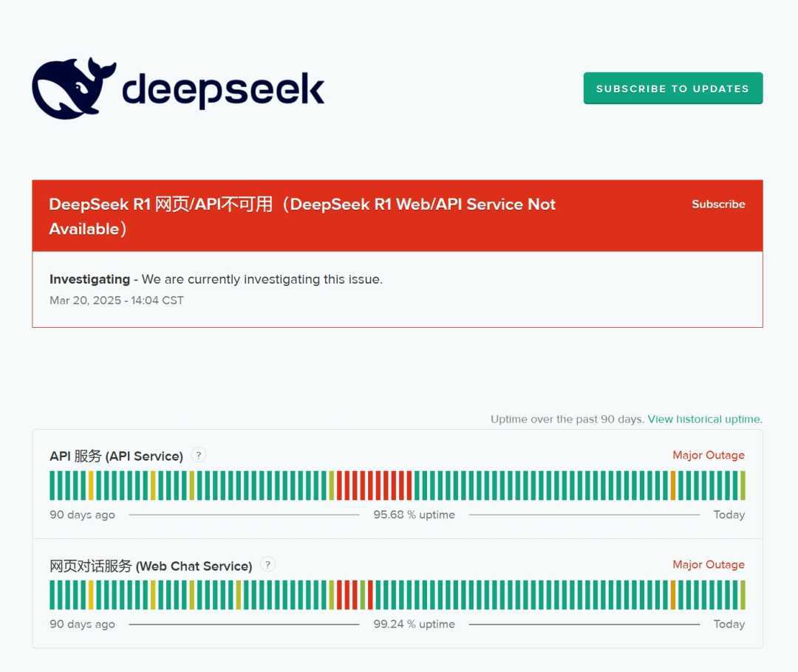Select the 99.24 % uptime text
Image resolution: width=798 pixels, height=672 pixels.
click(415, 624)
